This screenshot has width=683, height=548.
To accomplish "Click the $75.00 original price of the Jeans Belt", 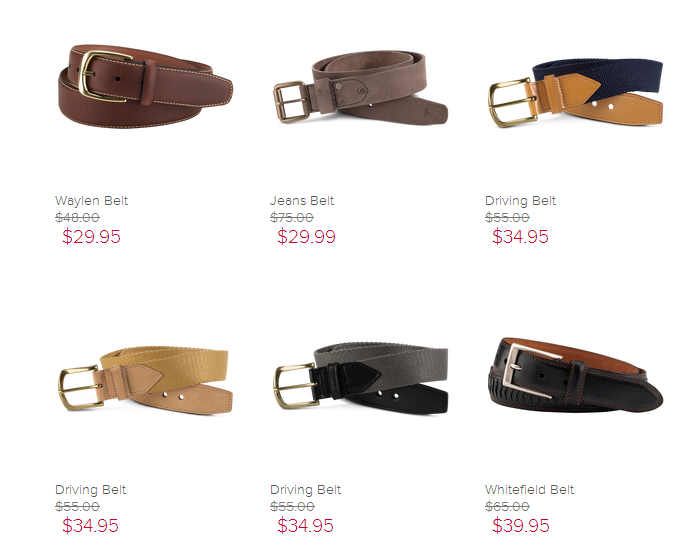I will 292,217.
